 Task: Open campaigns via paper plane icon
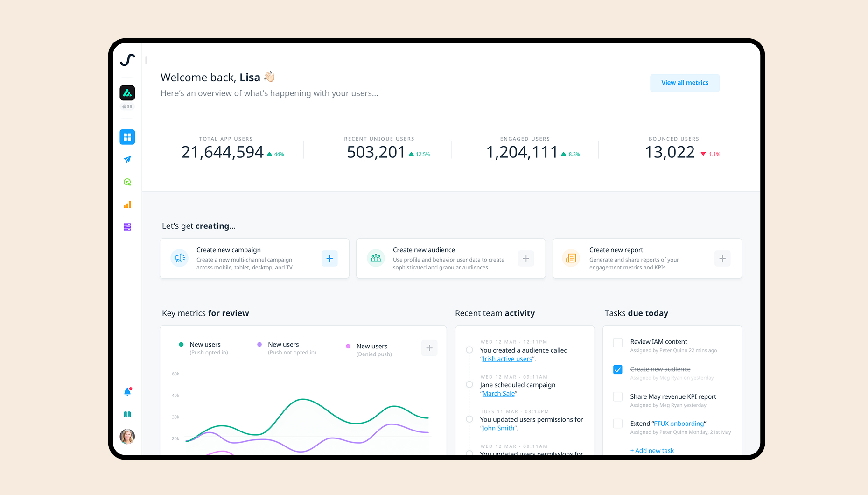pyautogui.click(x=127, y=159)
